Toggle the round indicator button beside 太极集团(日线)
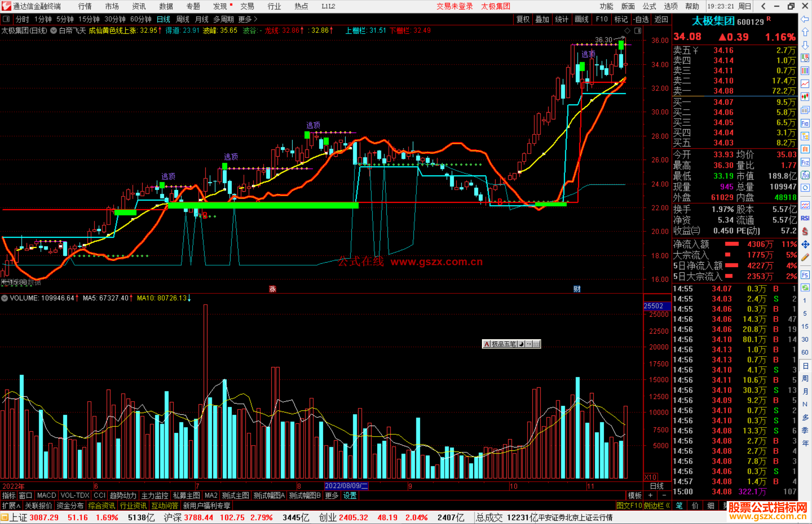The width and height of the screenshot is (812, 524). point(54,30)
